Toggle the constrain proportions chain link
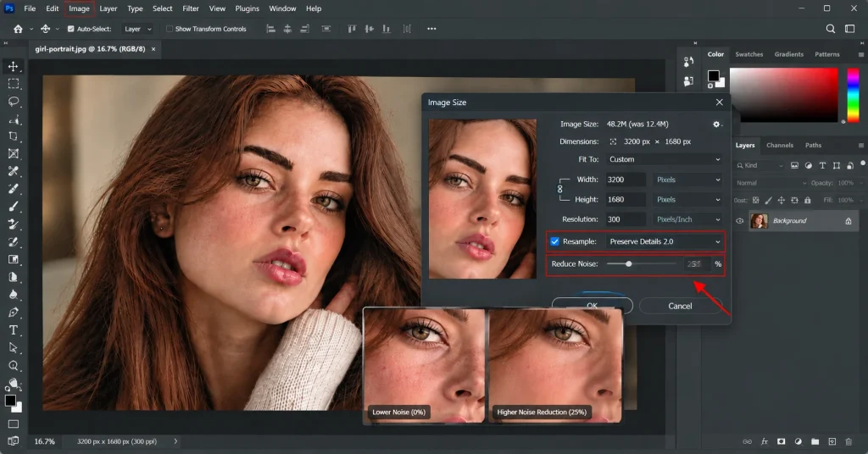 [x=560, y=189]
